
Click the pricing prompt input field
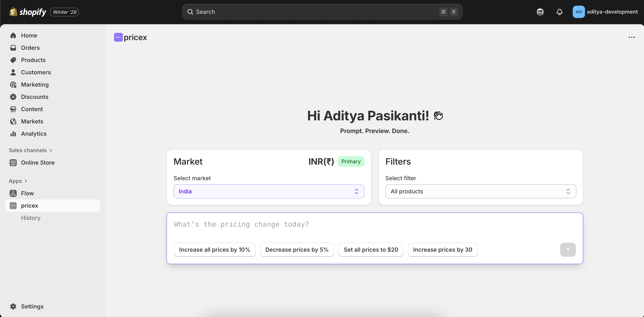tap(350, 224)
